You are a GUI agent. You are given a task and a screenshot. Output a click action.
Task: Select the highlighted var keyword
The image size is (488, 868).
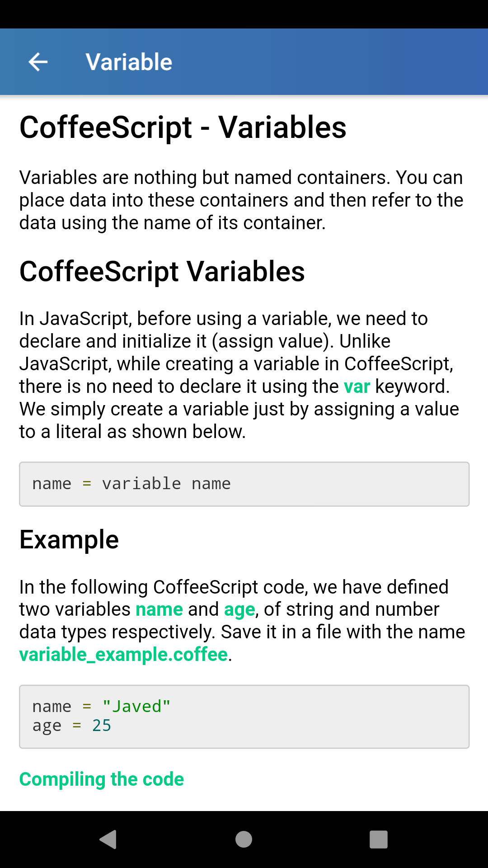pos(357,387)
